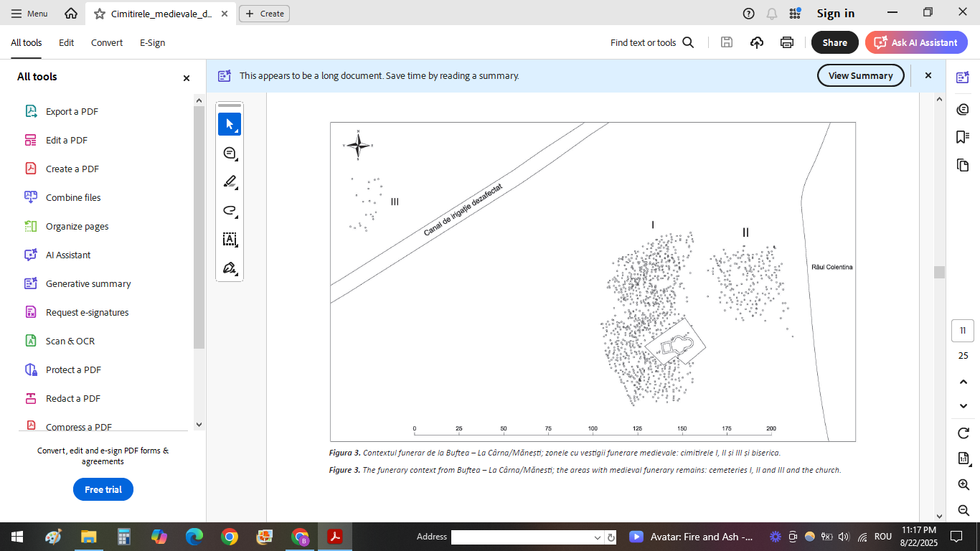Go to next page with down chevron
Image resolution: width=980 pixels, height=551 pixels.
click(963, 406)
